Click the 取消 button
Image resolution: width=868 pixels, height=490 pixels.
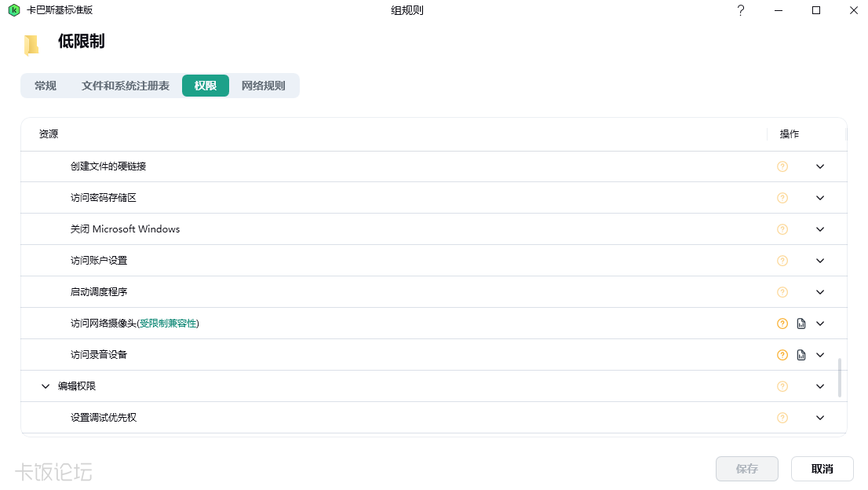coord(822,469)
